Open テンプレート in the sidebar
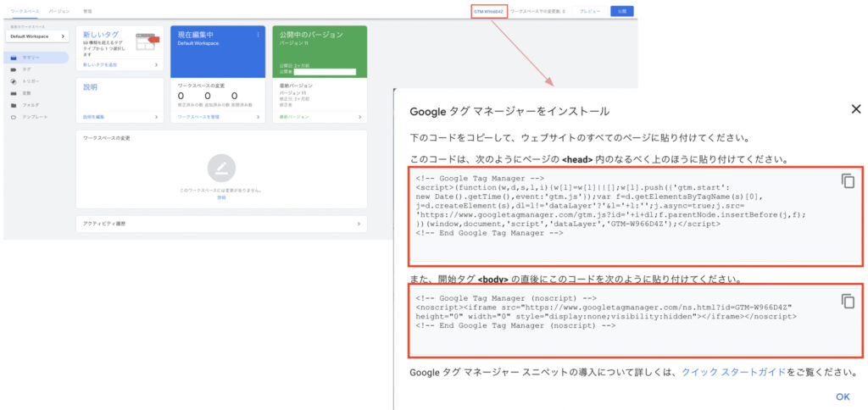This screenshot has width=868, height=410. [34, 117]
